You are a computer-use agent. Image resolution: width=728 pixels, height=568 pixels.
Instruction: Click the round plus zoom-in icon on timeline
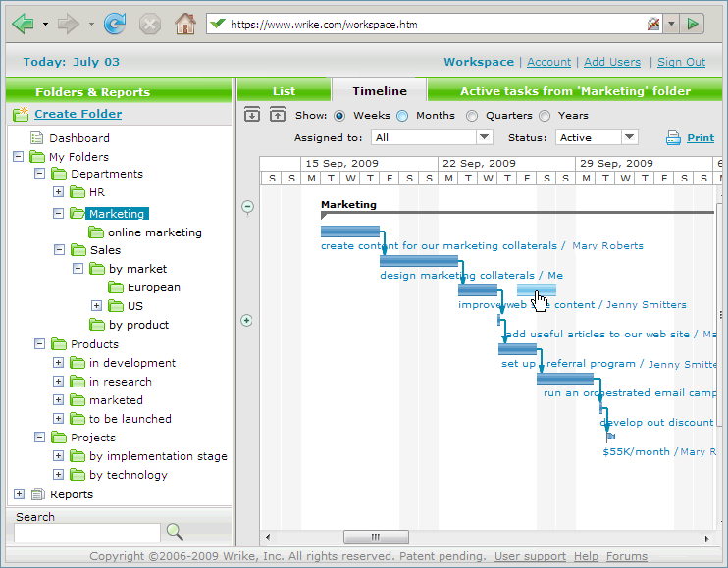(246, 320)
